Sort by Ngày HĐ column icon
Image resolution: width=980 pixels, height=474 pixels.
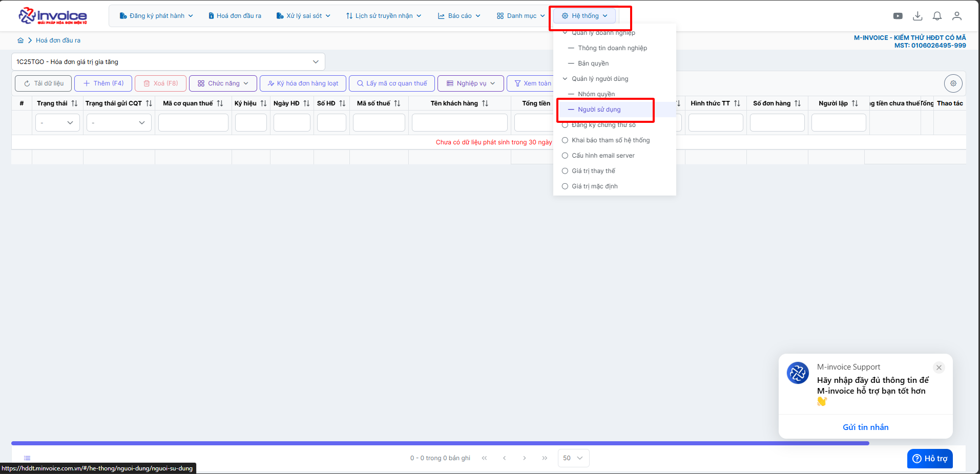306,103
